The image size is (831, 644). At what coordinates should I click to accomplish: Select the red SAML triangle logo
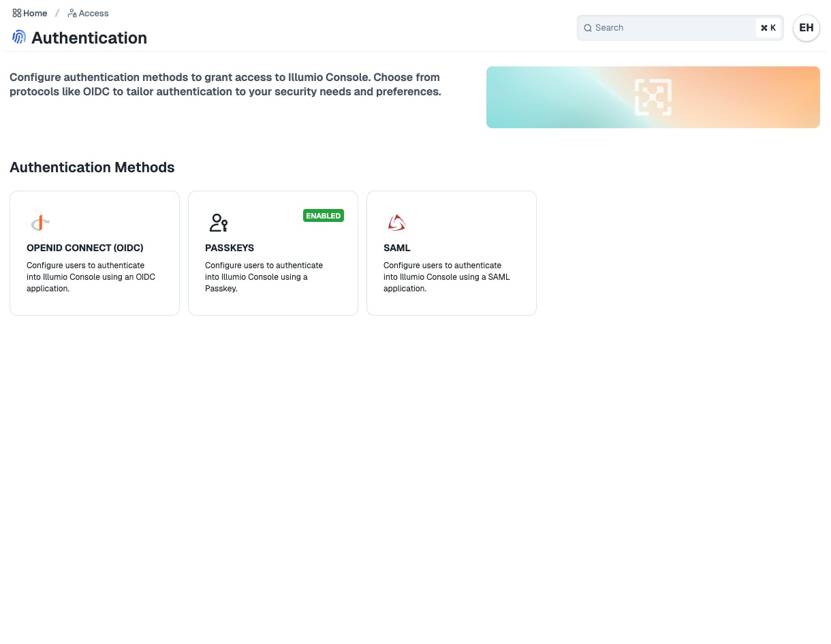click(396, 222)
